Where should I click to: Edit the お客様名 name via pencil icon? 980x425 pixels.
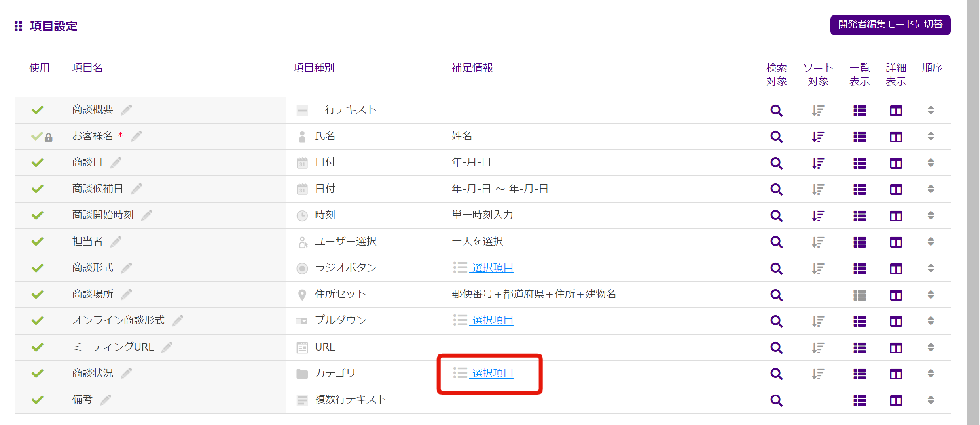click(136, 136)
